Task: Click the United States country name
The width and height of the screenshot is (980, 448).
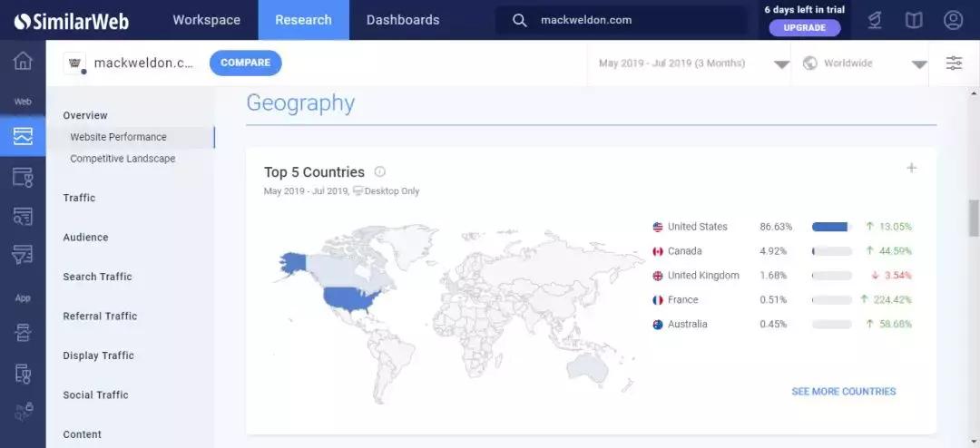Action: click(698, 227)
